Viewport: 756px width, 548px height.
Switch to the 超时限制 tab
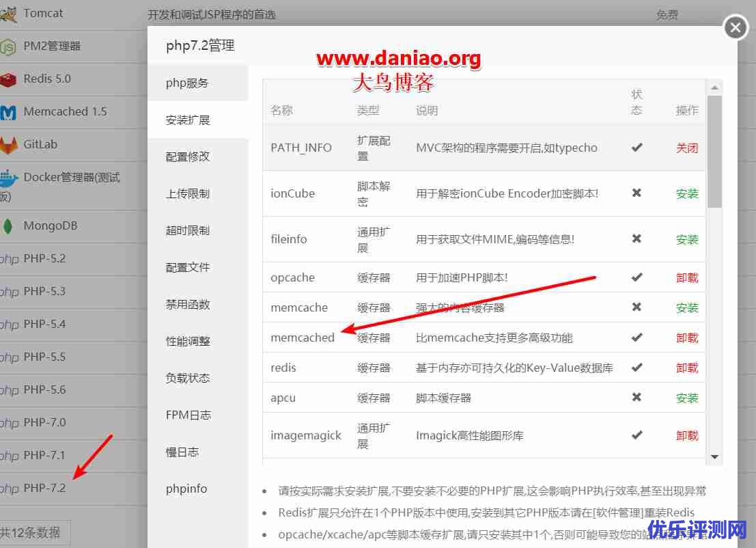point(197,230)
